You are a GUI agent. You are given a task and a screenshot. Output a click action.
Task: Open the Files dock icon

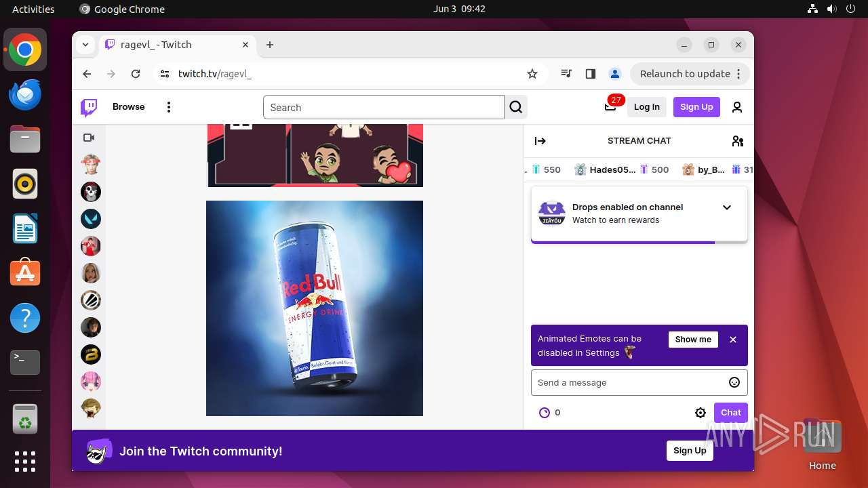pos(25,140)
